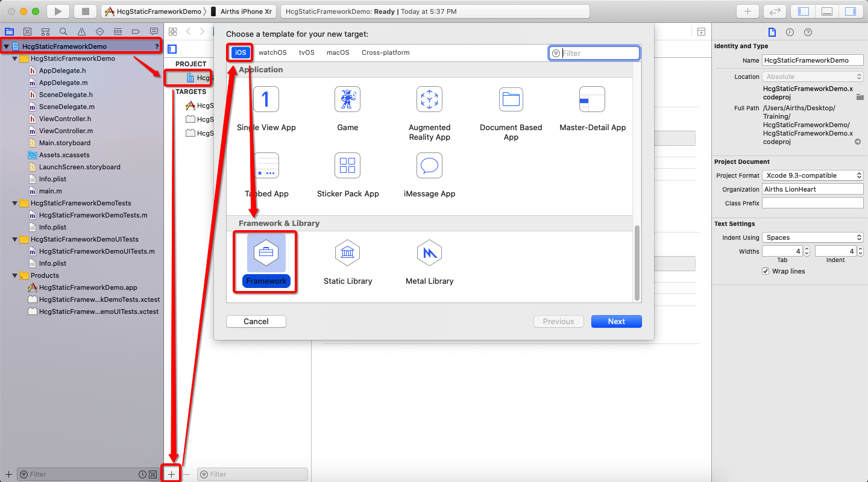Screen dimensions: 868x482
Task: Uncheck the Wrap lines checkbox
Action: [x=766, y=271]
